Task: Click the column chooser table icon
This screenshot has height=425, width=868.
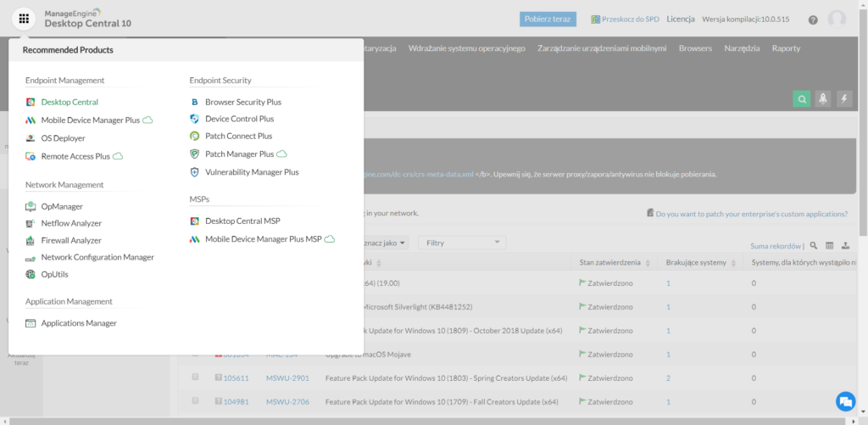Action: (x=830, y=246)
